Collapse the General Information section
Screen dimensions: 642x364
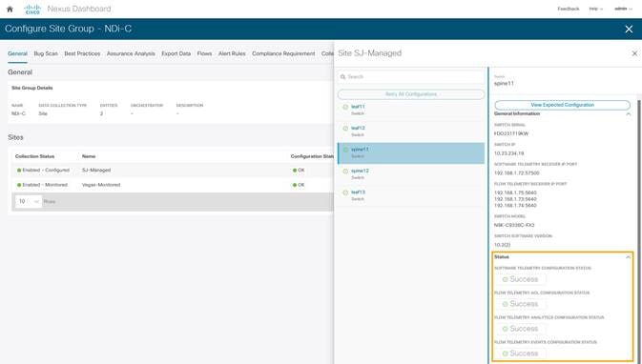(628, 114)
